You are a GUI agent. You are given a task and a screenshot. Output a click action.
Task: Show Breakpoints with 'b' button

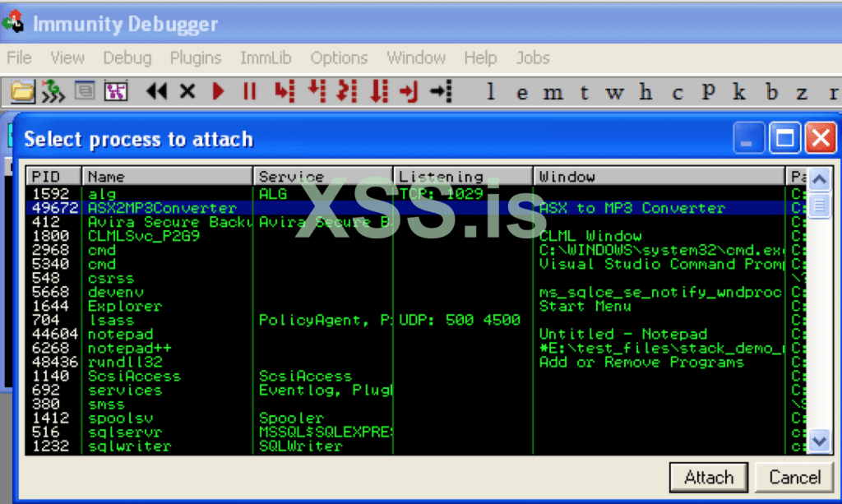pyautogui.click(x=771, y=92)
